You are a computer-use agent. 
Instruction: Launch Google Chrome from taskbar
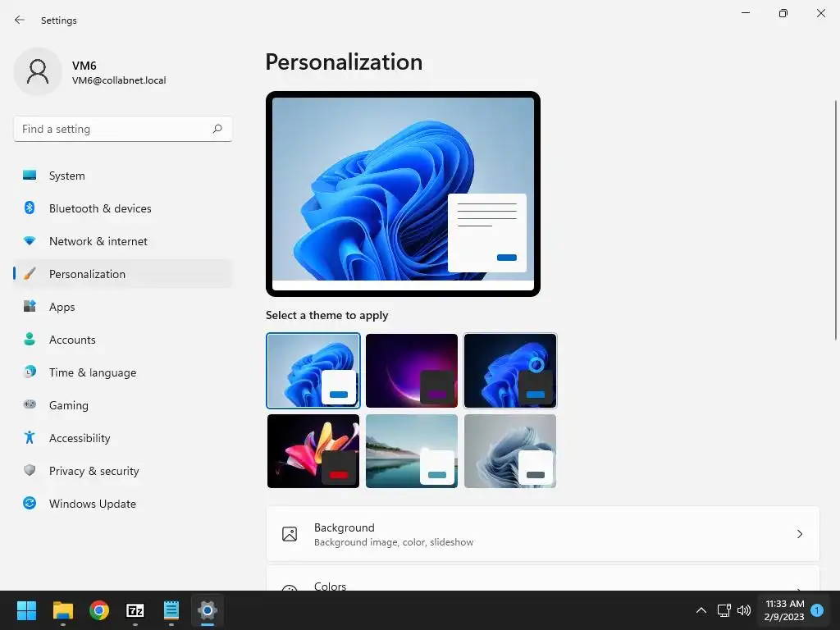99,610
